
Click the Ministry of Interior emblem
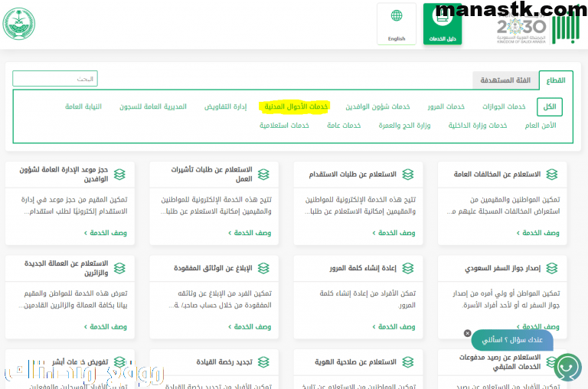point(21,24)
